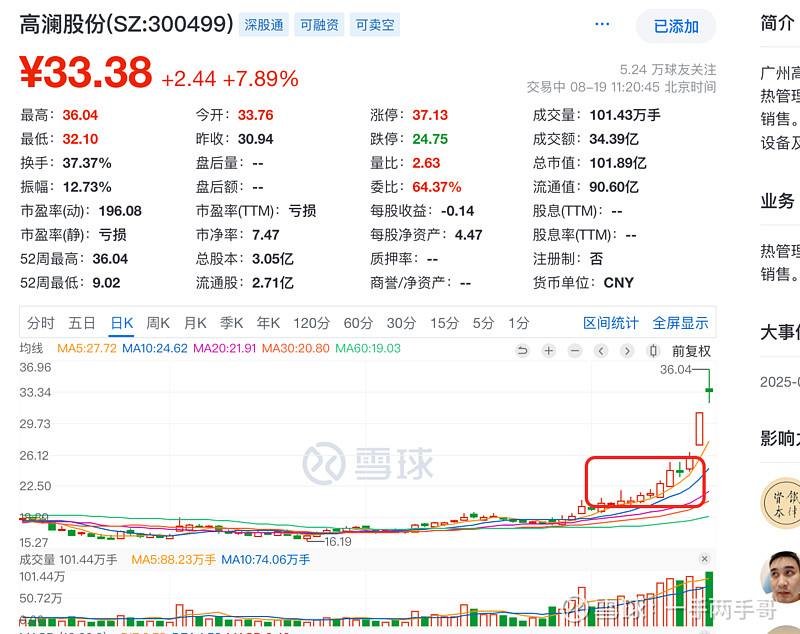Switch to the 5分 chart tab

(x=483, y=323)
